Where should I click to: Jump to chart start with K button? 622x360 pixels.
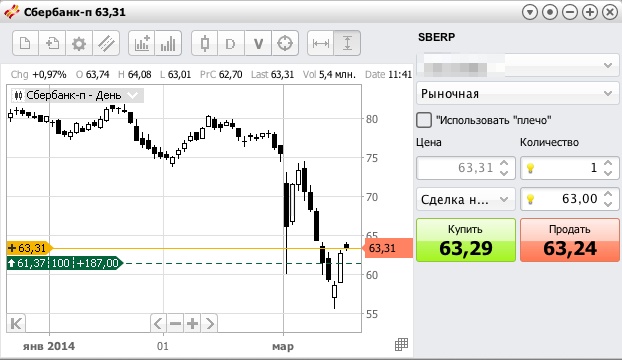(16, 324)
